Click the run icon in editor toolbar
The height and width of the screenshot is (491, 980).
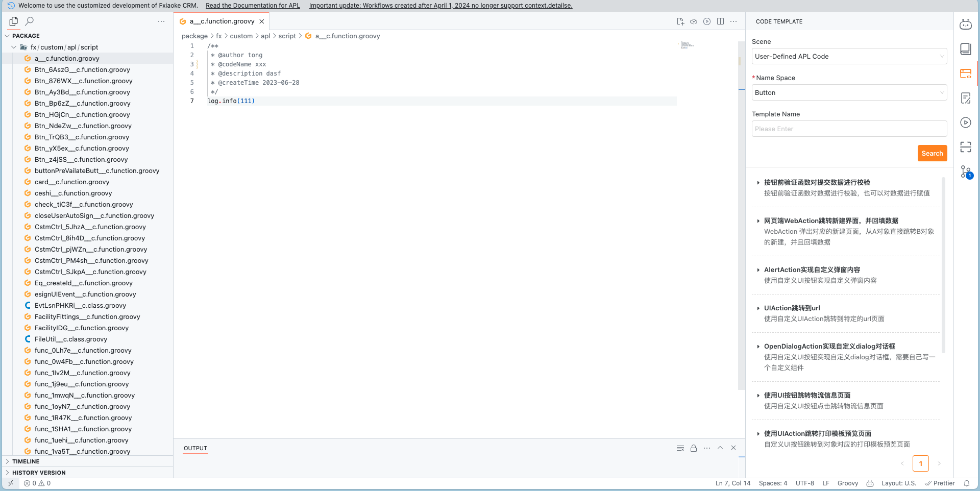(x=707, y=21)
